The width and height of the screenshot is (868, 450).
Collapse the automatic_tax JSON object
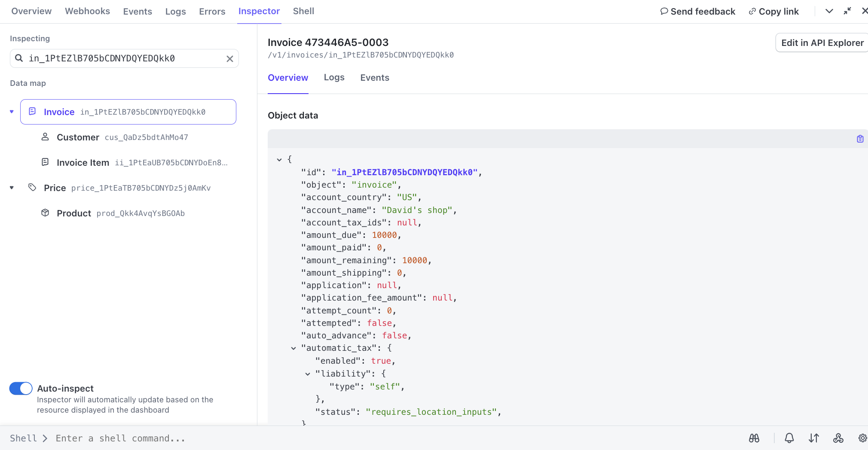(x=293, y=348)
